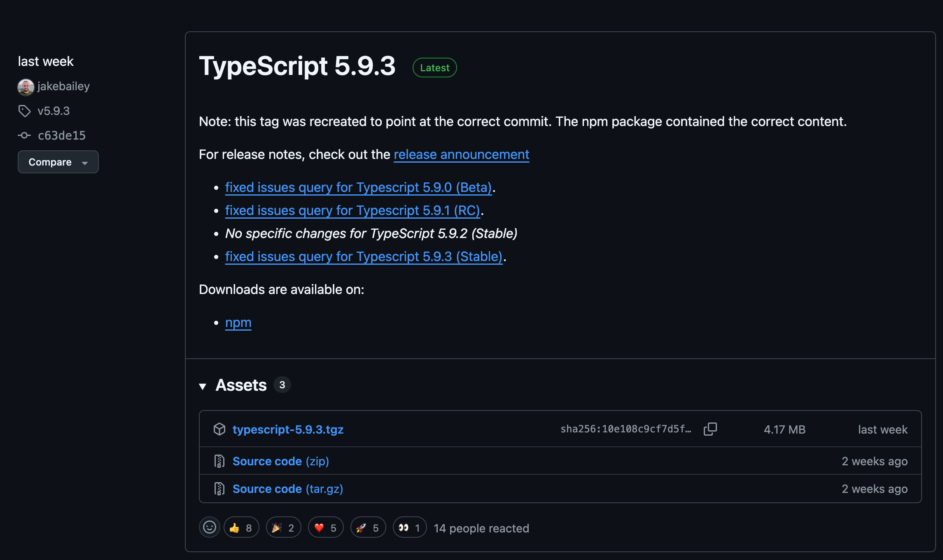Click the commit icon beside c63de15
The height and width of the screenshot is (560, 943).
click(x=24, y=135)
